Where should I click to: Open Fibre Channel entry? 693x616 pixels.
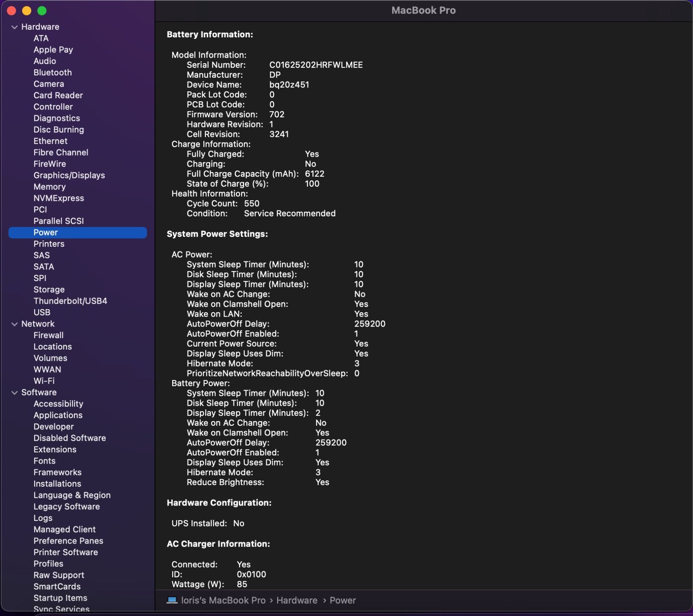tap(61, 152)
